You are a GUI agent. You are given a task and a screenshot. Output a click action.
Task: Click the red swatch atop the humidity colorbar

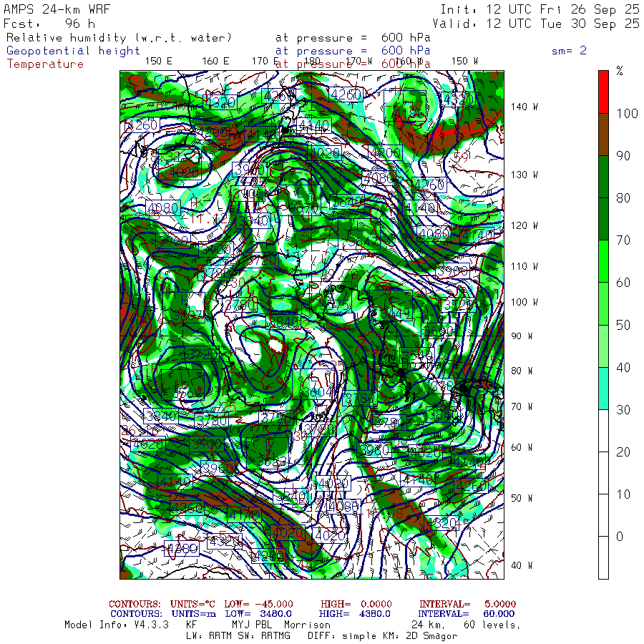[x=603, y=91]
